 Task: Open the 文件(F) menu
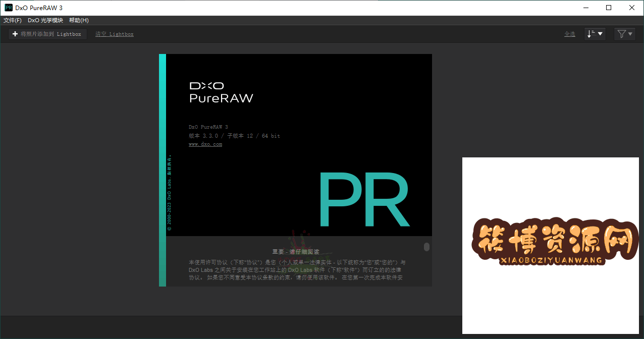pyautogui.click(x=13, y=21)
